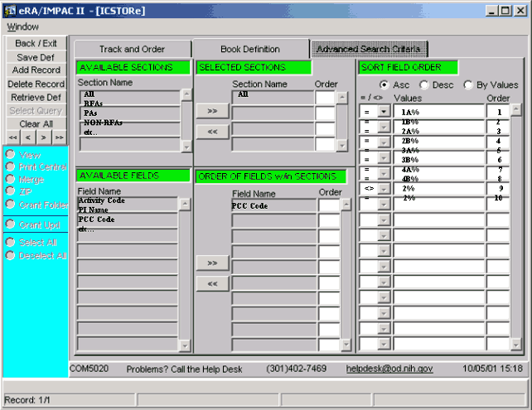
Task: Switch to Book Definition tab
Action: [x=250, y=49]
